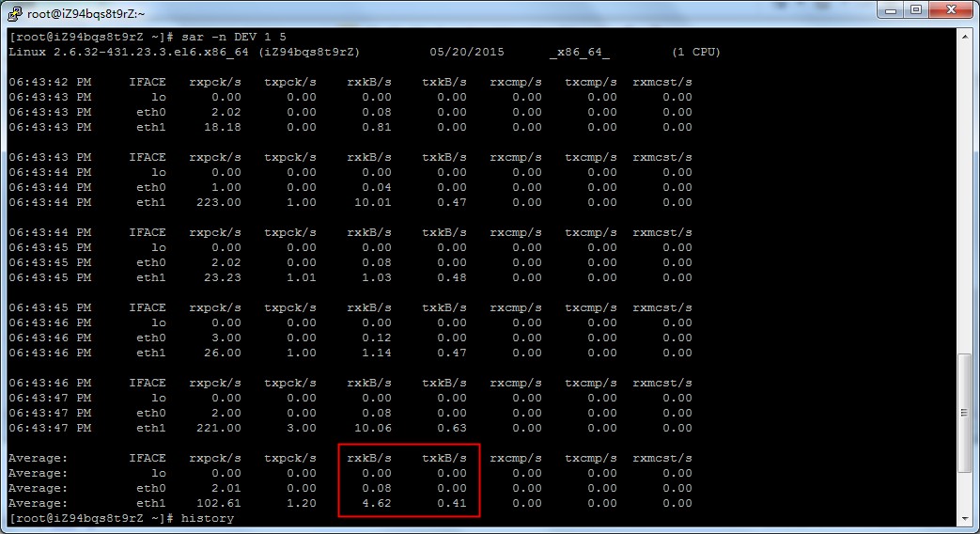The width and height of the screenshot is (980, 534).
Task: Click the scrollbar down arrow
Action: point(964,518)
